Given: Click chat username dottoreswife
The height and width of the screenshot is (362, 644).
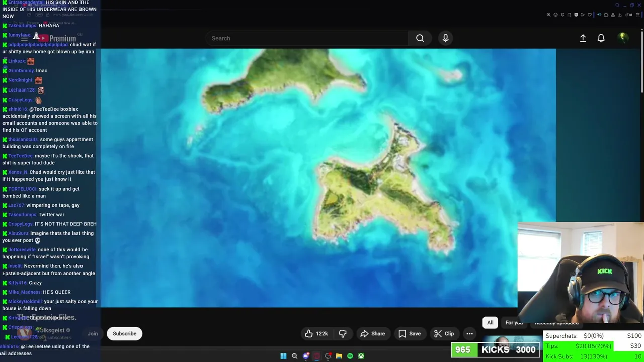Looking at the screenshot, I should pyautogui.click(x=22, y=250).
